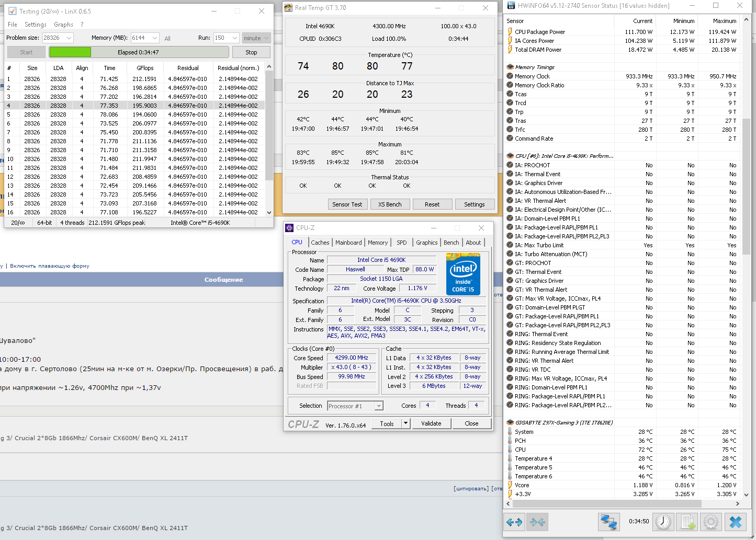Click the цитировать link on forum page
The image size is (756, 540).
(470, 489)
